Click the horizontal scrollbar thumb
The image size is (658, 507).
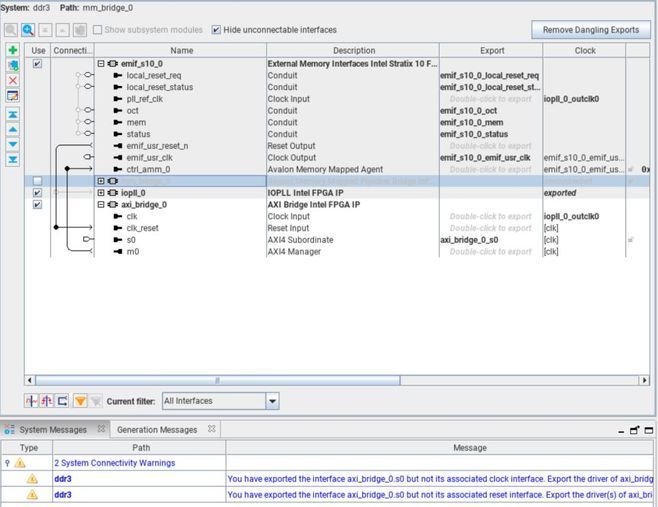(218, 381)
